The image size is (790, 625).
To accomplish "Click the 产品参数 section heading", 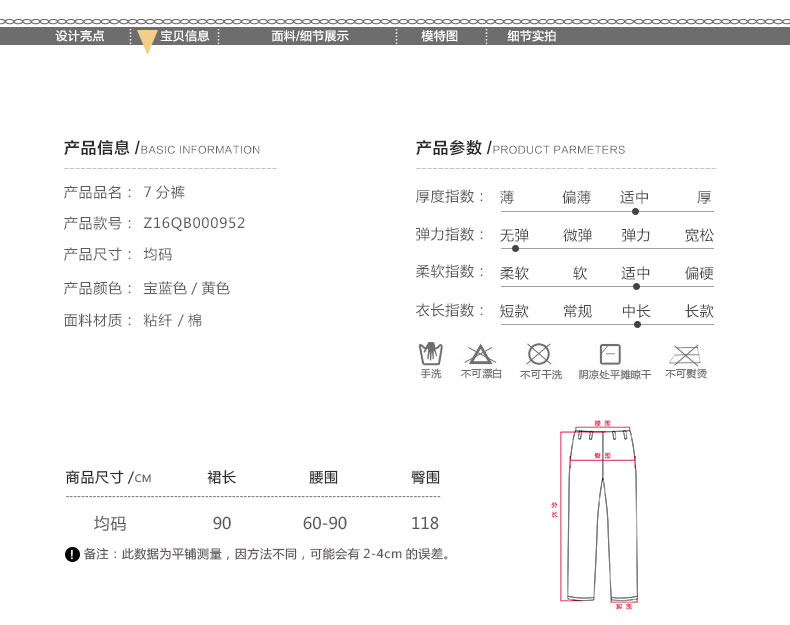I will [449, 148].
